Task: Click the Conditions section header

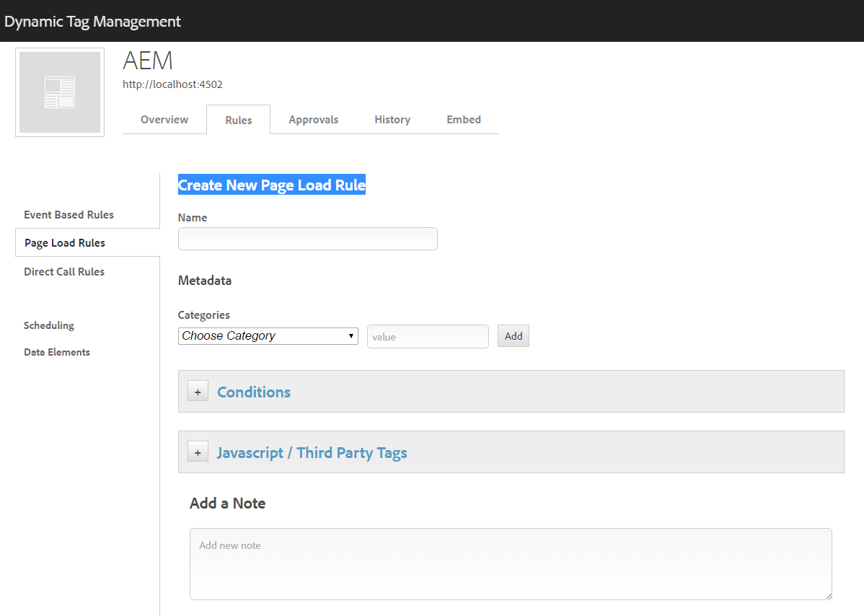Action: 254,392
